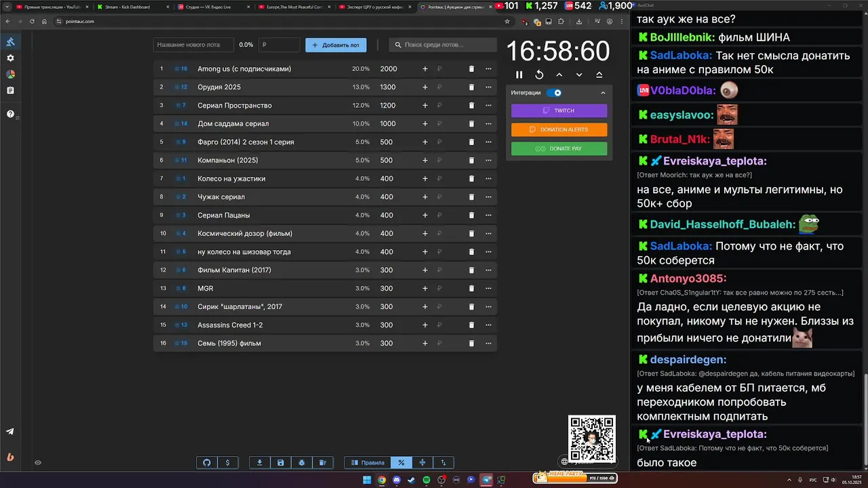
Task: Open GitHub link in bottom toolbar
Action: point(207,463)
